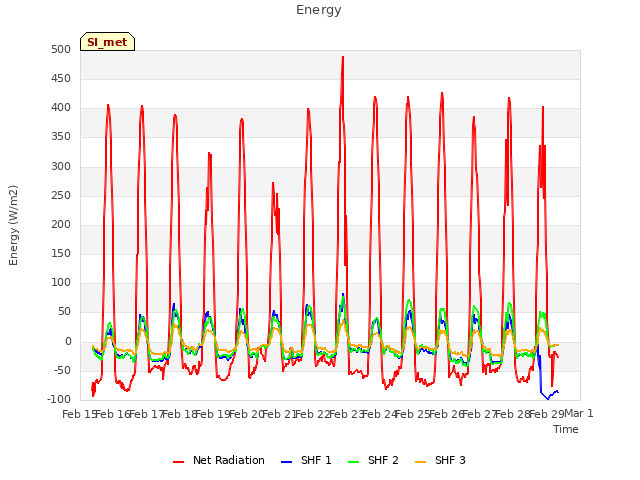
Task: Click the Mar 1 x-axis label
Action: tap(579, 413)
